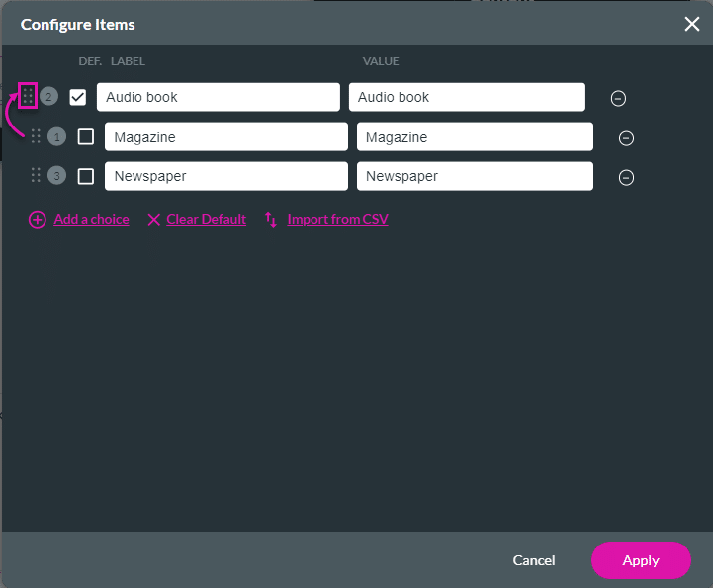The image size is (713, 588).
Task: Click the Add a choice link
Action: click(x=91, y=220)
